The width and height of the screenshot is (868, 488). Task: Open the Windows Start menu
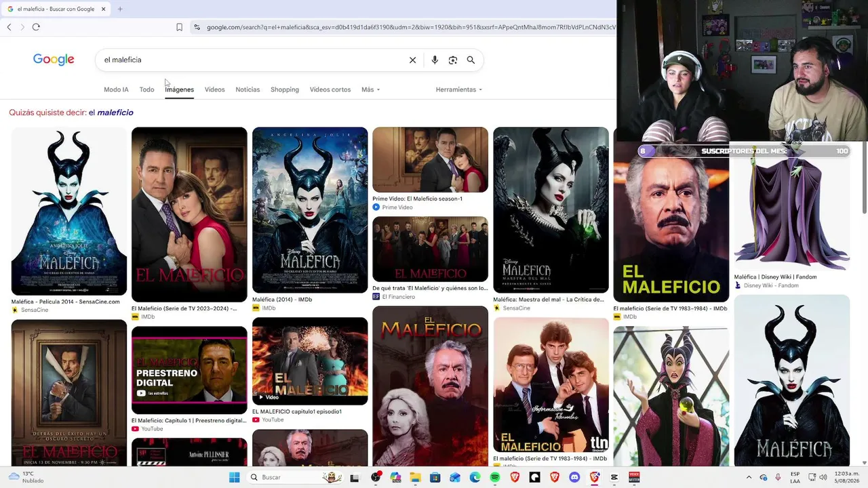pyautogui.click(x=235, y=477)
